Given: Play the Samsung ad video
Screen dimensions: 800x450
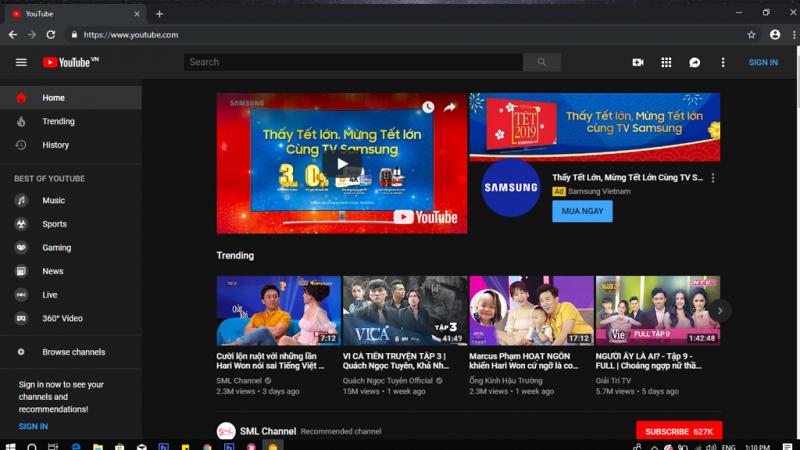Looking at the screenshot, I should [x=342, y=164].
